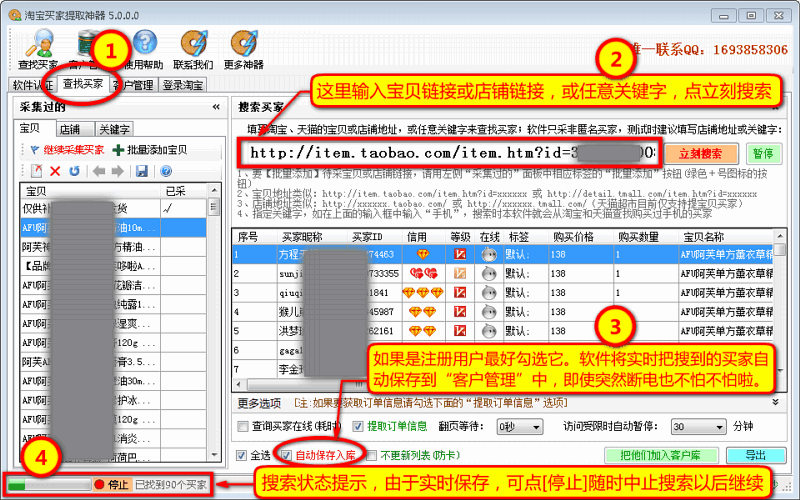The width and height of the screenshot is (800, 500).
Task: Toggle the 全选 checkbox
Action: pyautogui.click(x=241, y=455)
